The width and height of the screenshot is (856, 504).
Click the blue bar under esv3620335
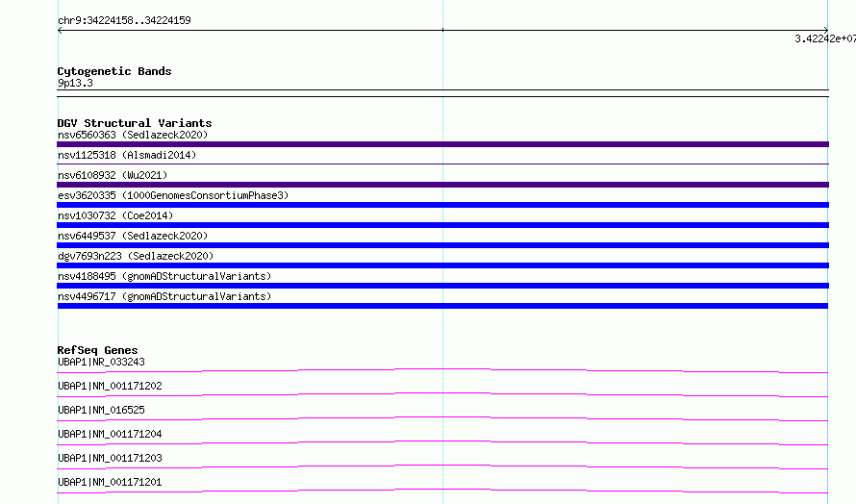click(x=442, y=205)
